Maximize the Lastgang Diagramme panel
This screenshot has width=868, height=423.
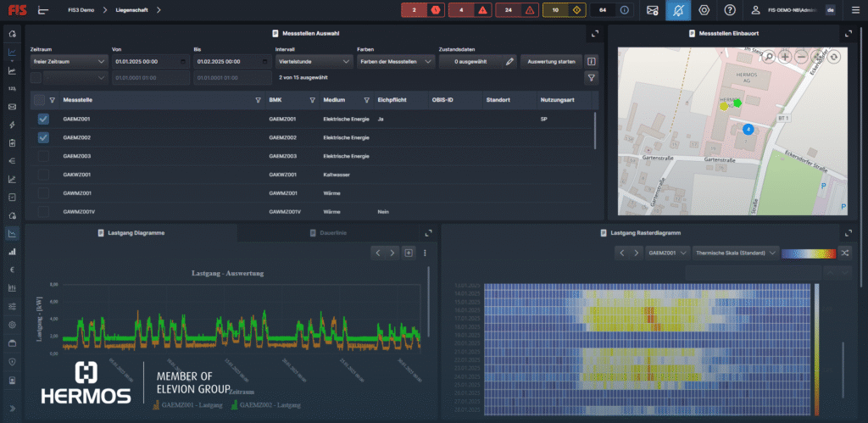pyautogui.click(x=428, y=233)
